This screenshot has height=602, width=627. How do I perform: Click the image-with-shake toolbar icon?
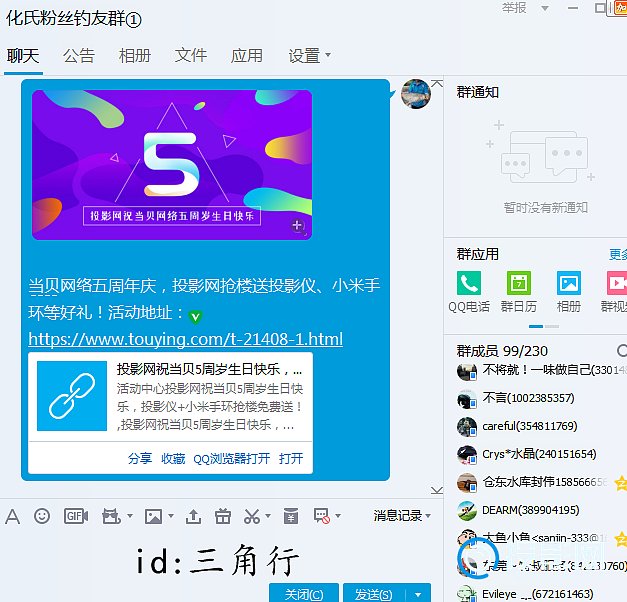pyautogui.click(x=112, y=516)
